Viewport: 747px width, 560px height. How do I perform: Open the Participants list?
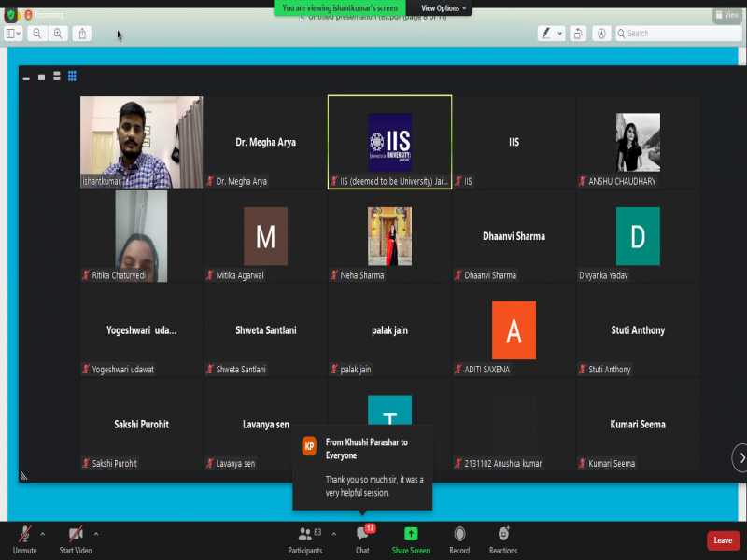click(x=305, y=539)
